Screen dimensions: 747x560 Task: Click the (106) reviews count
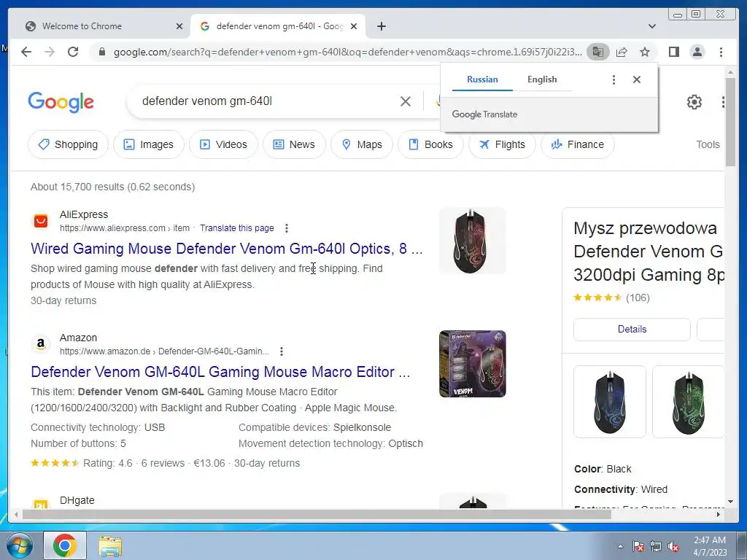(638, 297)
